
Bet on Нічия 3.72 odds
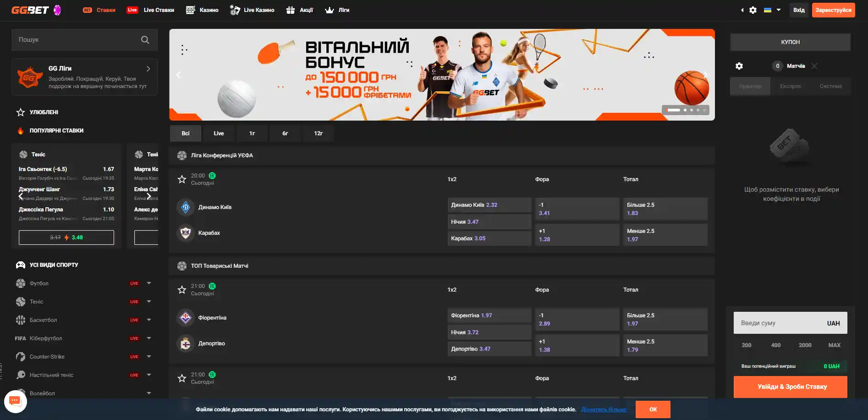489,332
